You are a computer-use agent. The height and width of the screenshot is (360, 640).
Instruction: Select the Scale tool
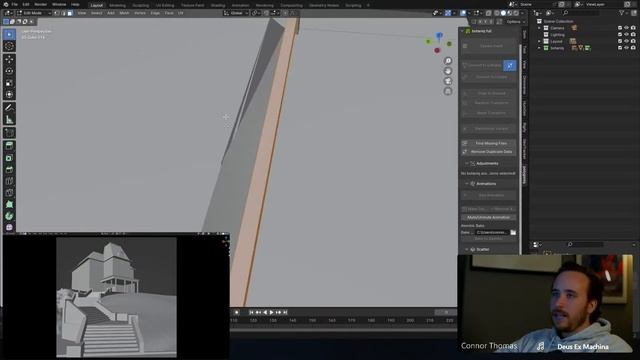9,83
